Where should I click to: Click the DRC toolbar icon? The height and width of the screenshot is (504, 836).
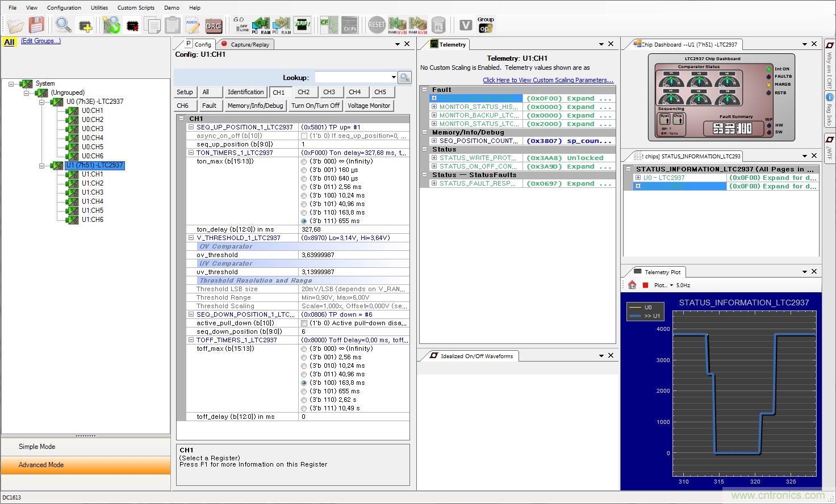click(213, 25)
